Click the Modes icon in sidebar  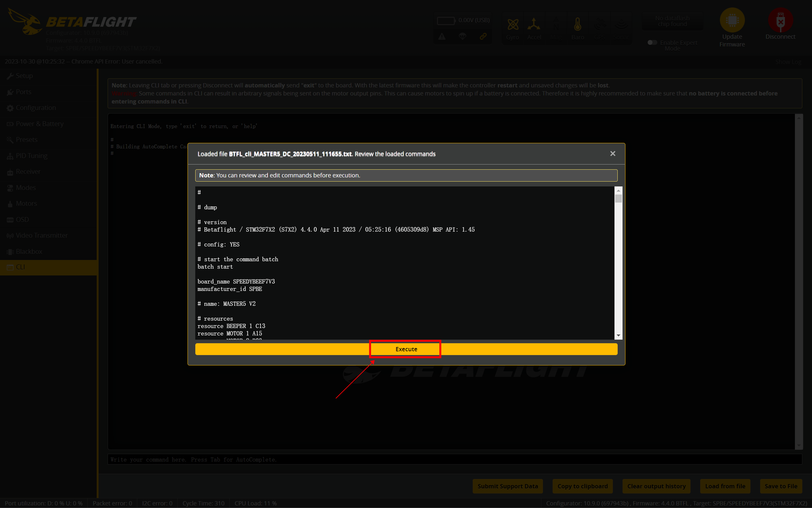click(10, 188)
